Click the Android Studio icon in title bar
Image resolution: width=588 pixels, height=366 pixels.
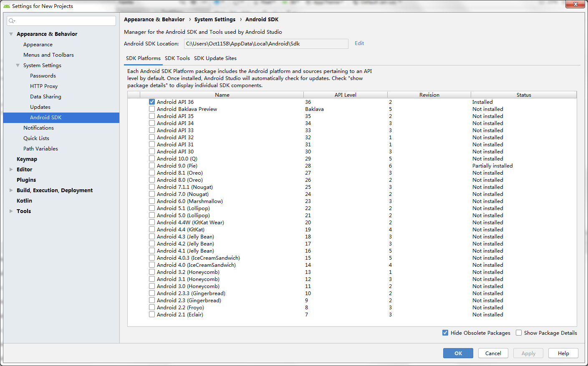pos(7,6)
